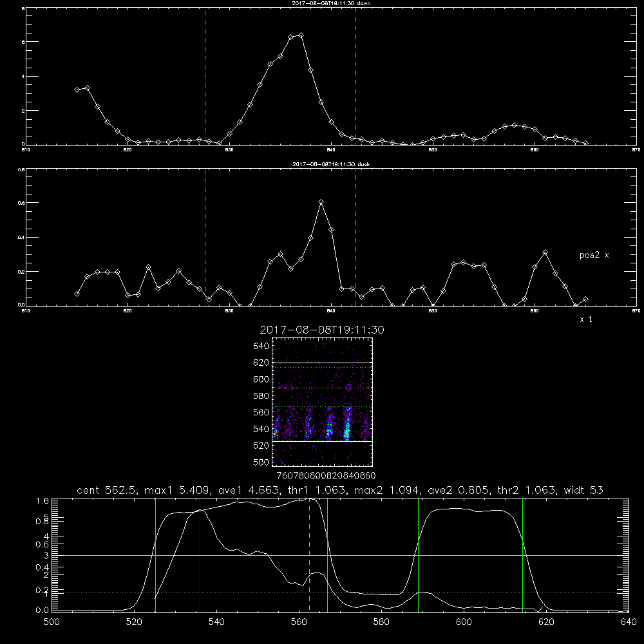
Task: Click the blue dotted horizontal threshold line
Action: coord(340,592)
